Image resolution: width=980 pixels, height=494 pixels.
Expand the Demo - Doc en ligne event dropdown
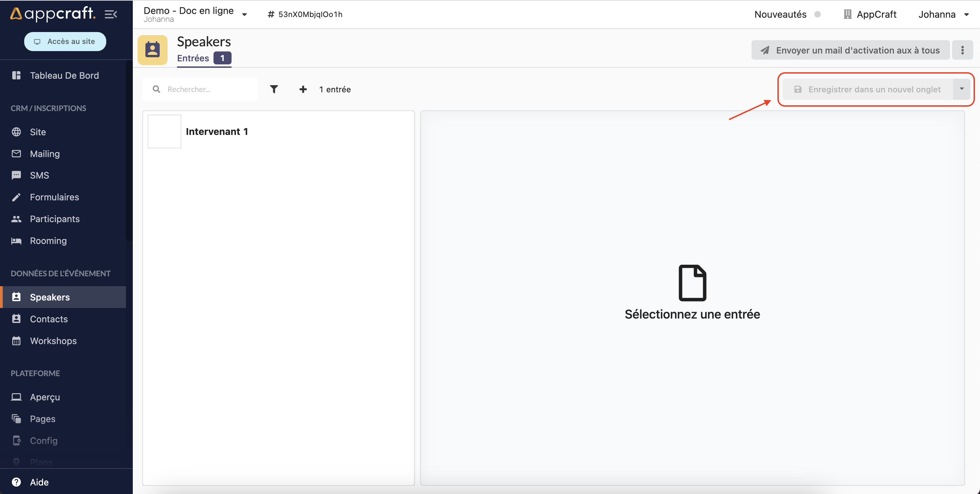coord(244,14)
